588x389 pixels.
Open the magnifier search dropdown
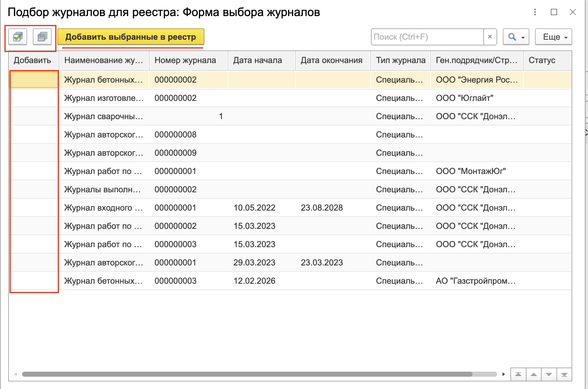coord(516,37)
